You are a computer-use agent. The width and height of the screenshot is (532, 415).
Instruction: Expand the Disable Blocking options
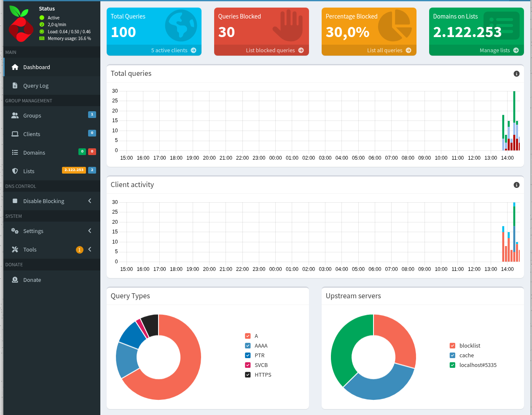click(89, 201)
